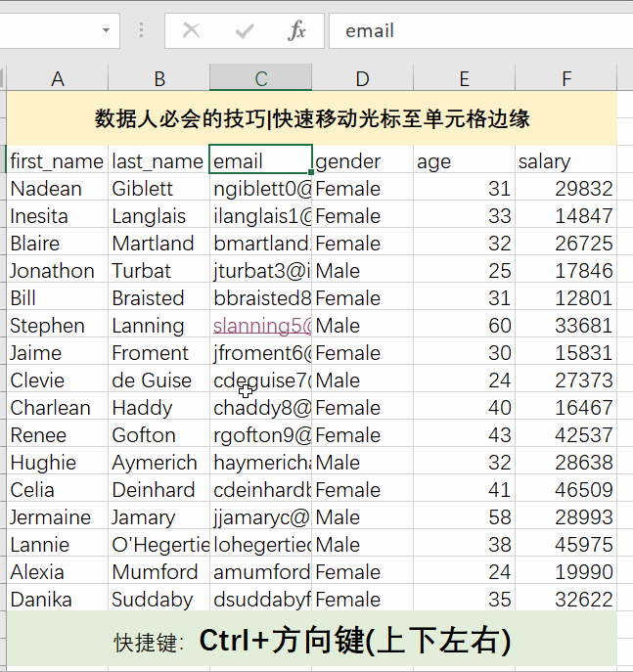Select cell with salary 12801
Viewport: 633px width, 672px height.
(566, 297)
